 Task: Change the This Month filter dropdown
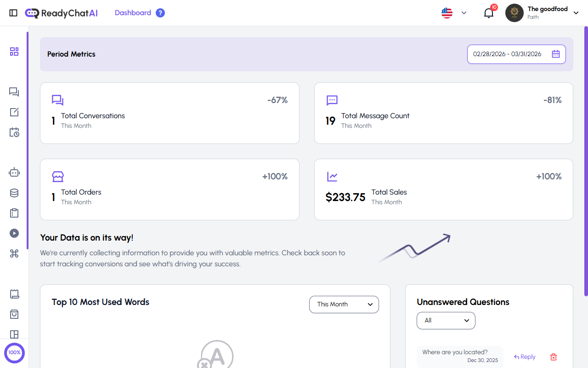pyautogui.click(x=344, y=304)
